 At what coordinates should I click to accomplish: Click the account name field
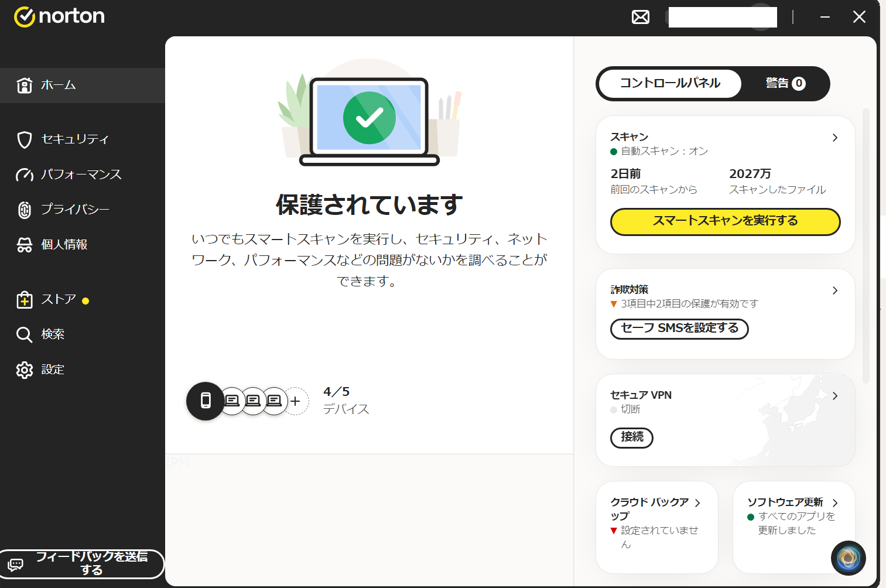coord(723,17)
